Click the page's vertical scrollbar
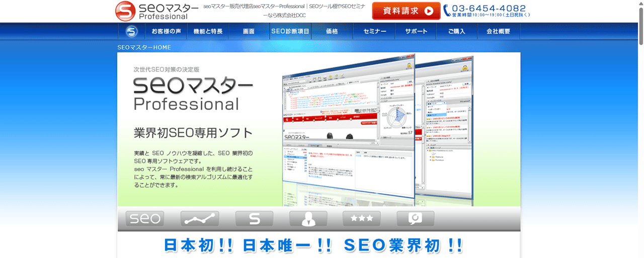 point(640,126)
